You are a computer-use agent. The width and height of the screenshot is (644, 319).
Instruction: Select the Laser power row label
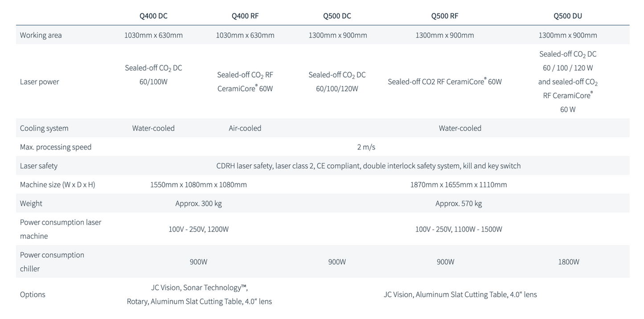pos(39,82)
